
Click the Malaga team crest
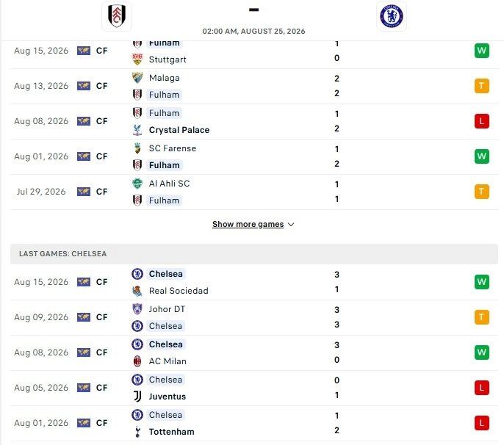pos(137,78)
